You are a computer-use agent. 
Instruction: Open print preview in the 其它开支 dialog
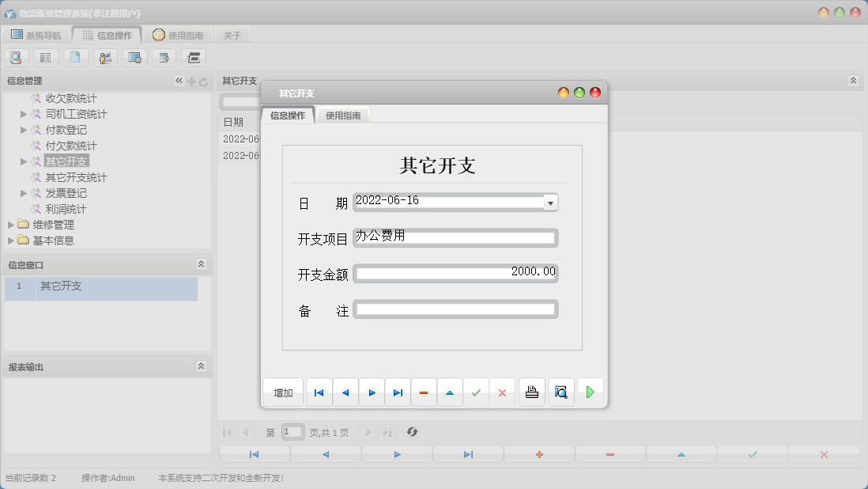point(560,392)
